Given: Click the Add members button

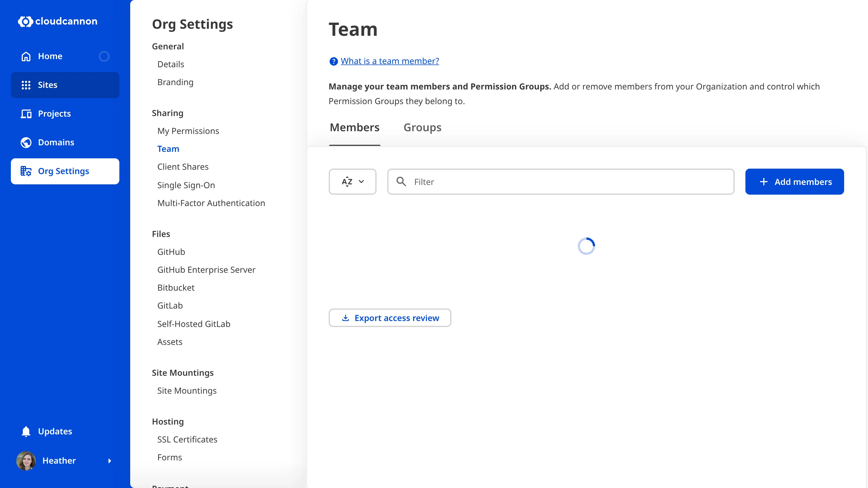Looking at the screenshot, I should [x=794, y=182].
